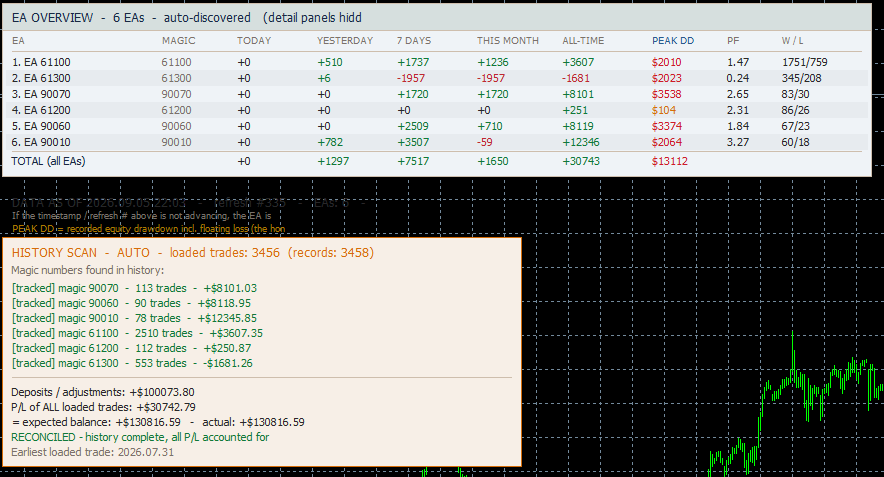Click the green price candles on chart
This screenshot has height=477, width=884.
coord(795,404)
